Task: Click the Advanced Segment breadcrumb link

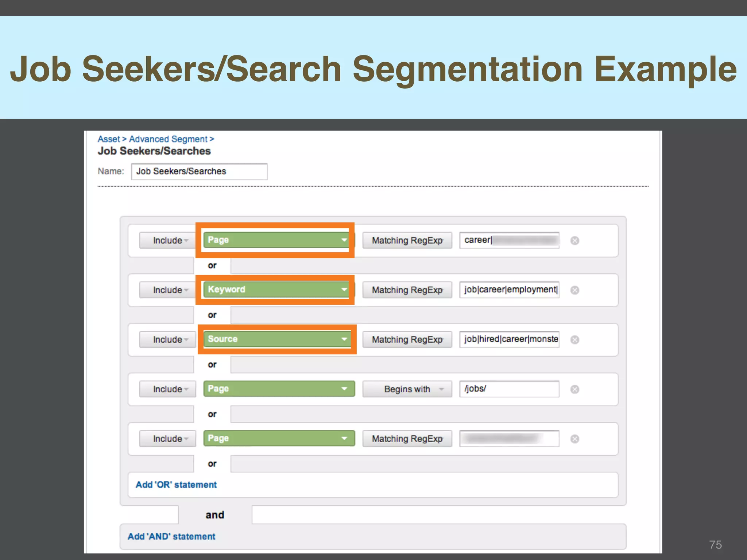Action: [168, 139]
